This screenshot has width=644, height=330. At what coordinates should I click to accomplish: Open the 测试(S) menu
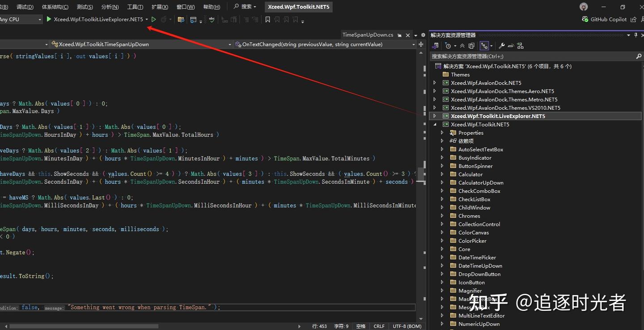pos(85,7)
